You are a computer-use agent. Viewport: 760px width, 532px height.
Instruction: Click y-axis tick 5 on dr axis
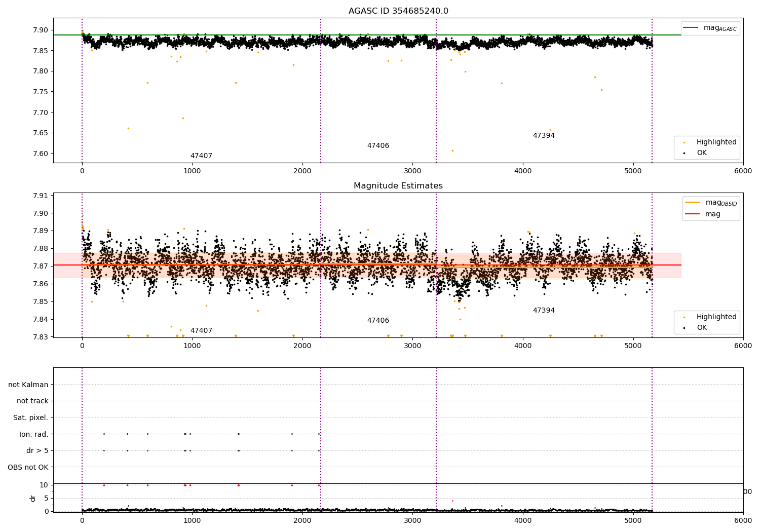click(46, 498)
